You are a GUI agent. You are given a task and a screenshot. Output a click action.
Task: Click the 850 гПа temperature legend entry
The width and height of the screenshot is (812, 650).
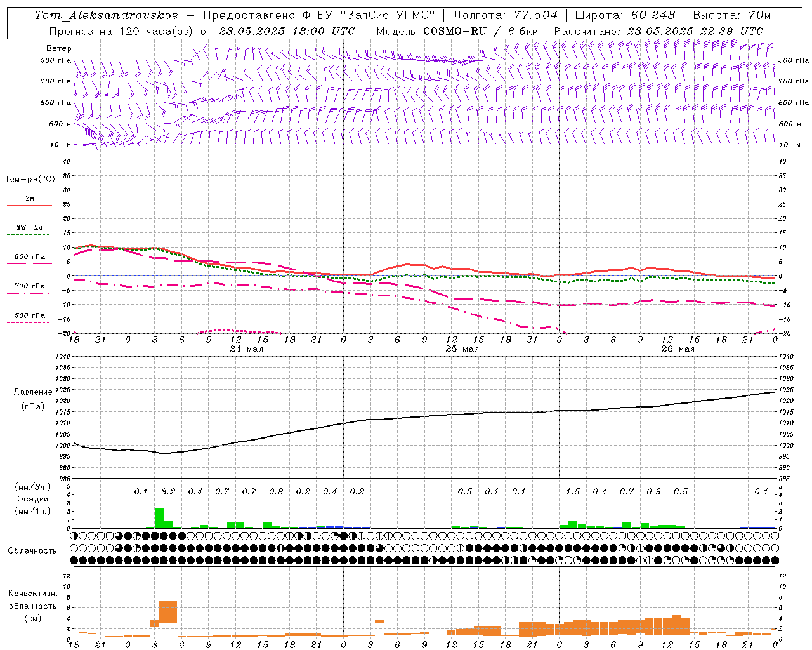pos(30,257)
